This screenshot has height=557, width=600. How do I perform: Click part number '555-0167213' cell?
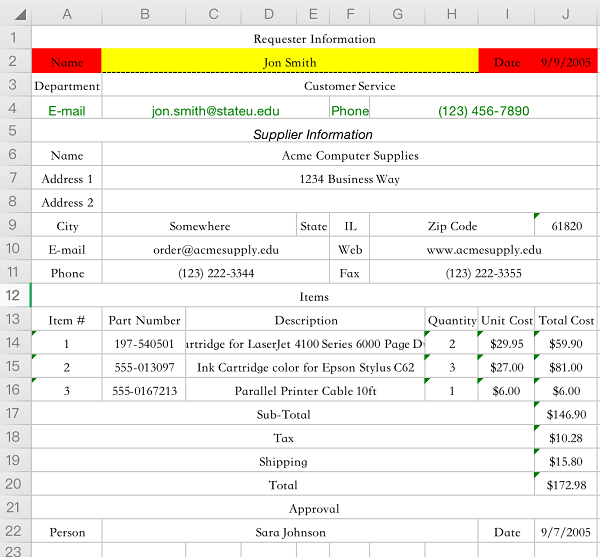point(144,390)
